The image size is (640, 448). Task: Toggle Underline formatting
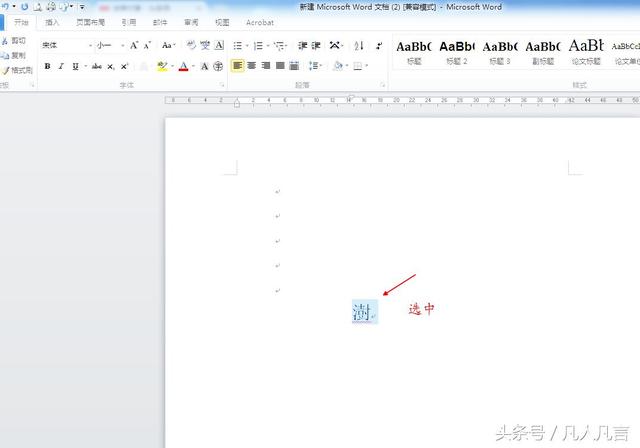point(75,66)
